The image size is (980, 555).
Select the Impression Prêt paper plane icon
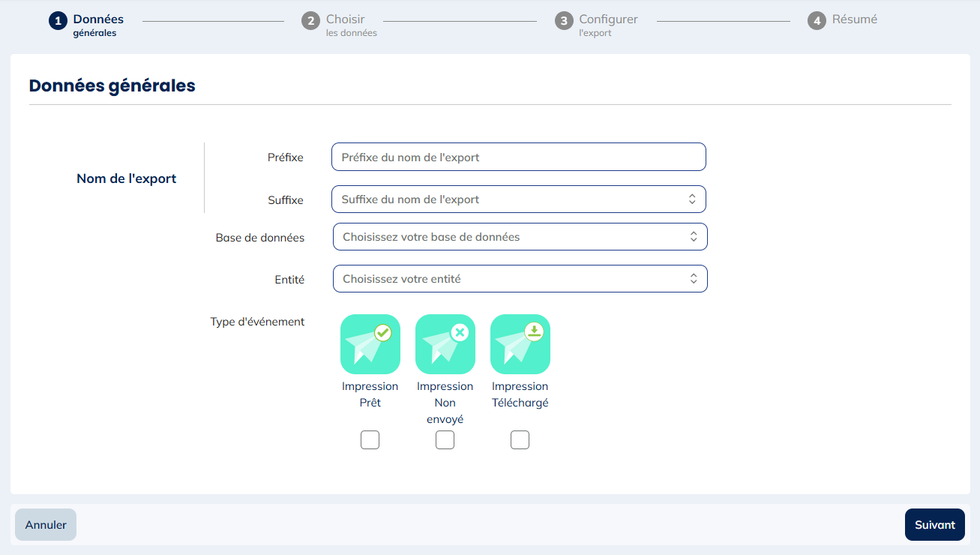(370, 344)
